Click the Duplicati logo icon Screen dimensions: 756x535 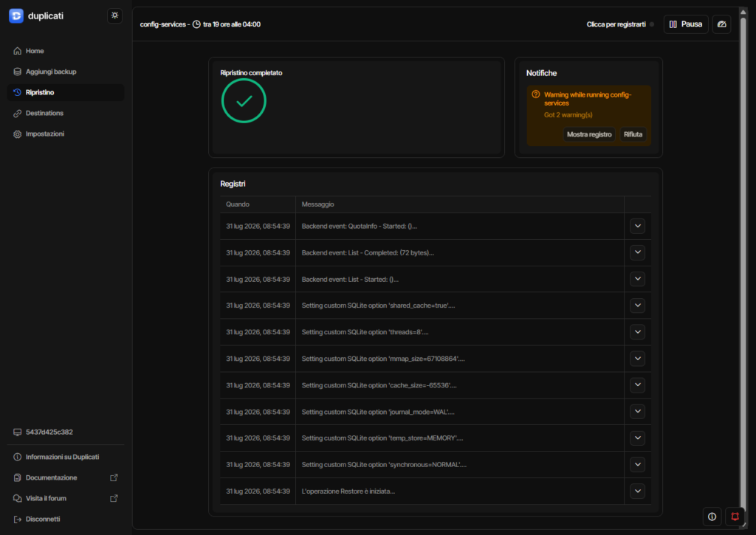click(16, 16)
